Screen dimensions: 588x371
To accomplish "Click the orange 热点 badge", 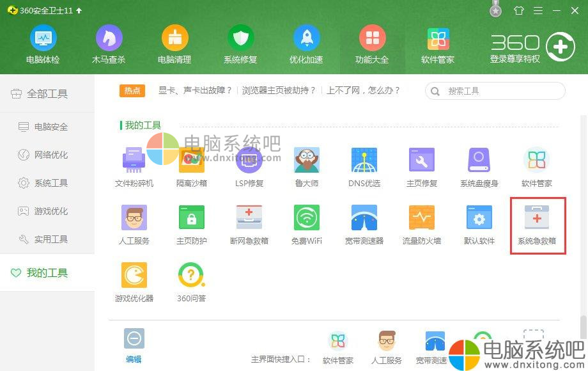I will coord(132,91).
